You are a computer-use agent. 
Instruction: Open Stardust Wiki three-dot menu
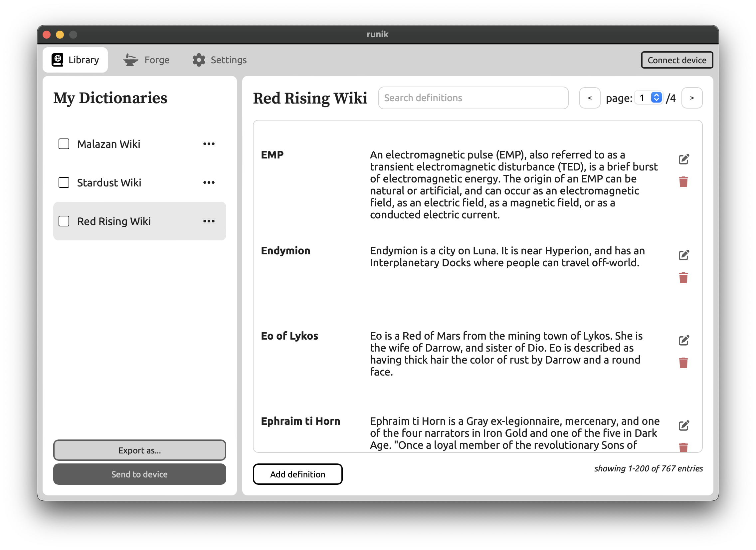pos(209,183)
